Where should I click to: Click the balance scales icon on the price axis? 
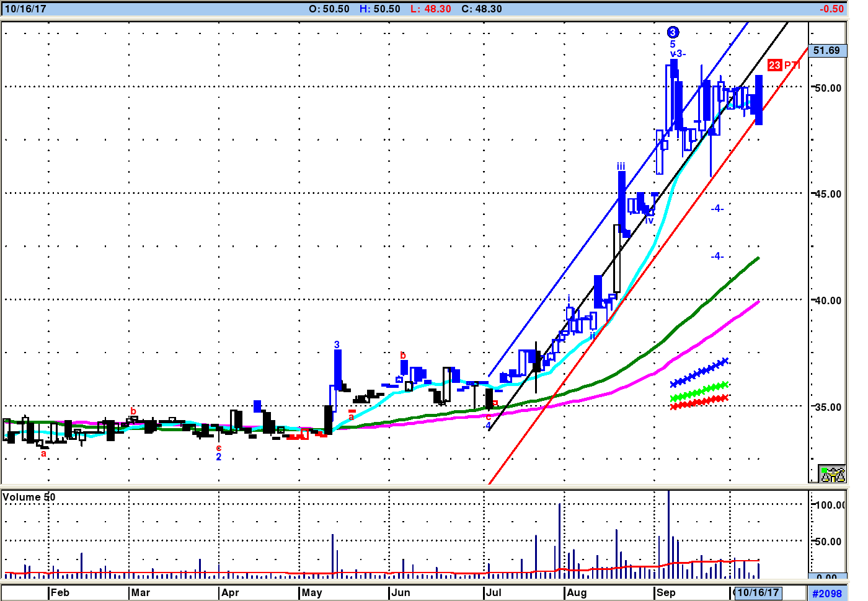832,474
